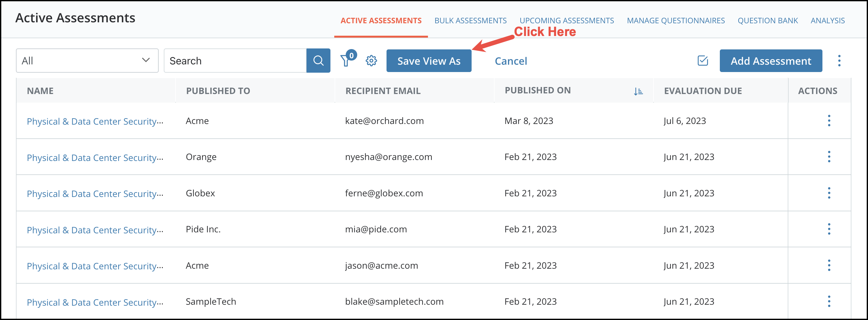Toggle bulk selection mode via the checkbox icon

pos(703,61)
